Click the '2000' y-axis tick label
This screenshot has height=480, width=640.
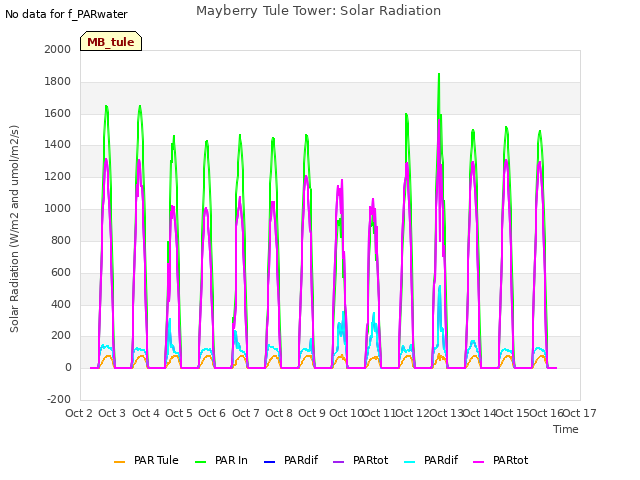tap(58, 49)
